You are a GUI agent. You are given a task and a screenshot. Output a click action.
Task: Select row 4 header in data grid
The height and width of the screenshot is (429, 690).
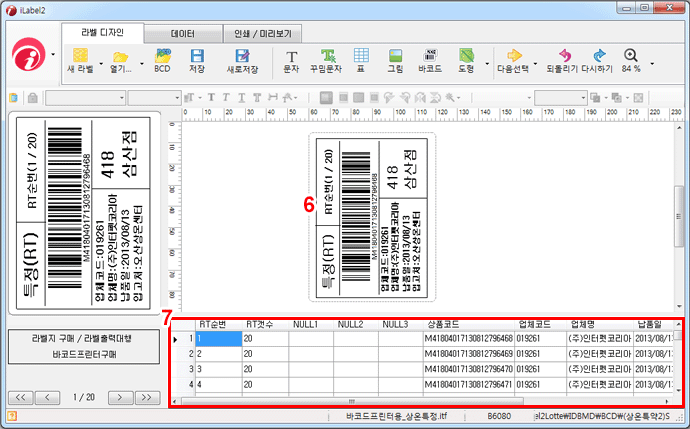(183, 385)
